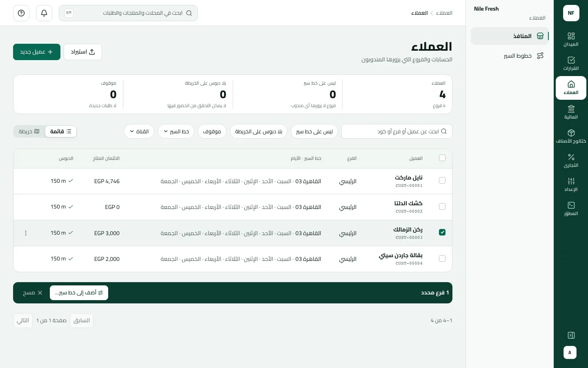The width and height of the screenshot is (588, 368).
Task: Click customer code CUST-00004
Action: (409, 263)
